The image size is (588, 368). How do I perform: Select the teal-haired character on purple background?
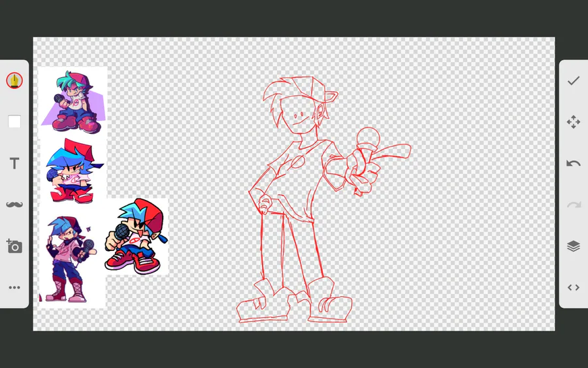point(73,102)
